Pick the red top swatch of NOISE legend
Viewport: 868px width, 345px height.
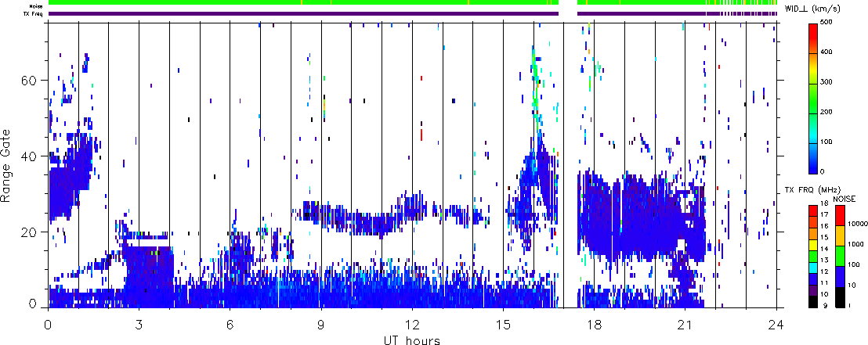pyautogui.click(x=840, y=215)
